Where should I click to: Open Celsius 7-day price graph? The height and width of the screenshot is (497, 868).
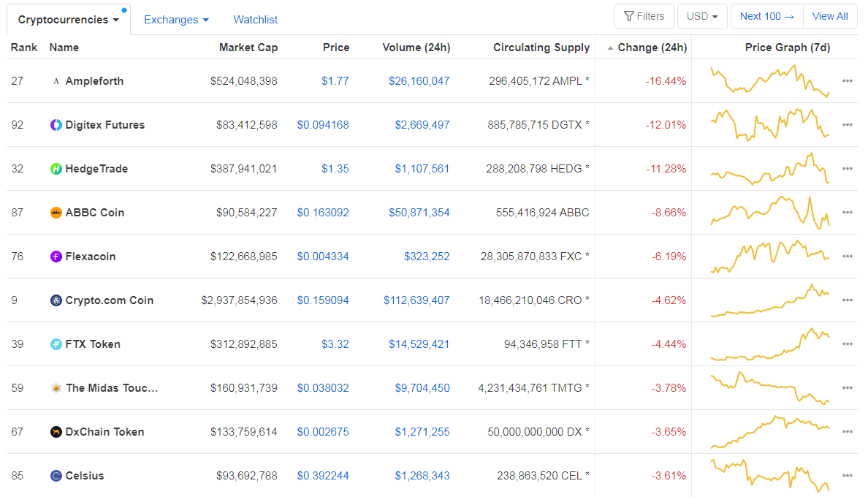coord(770,475)
